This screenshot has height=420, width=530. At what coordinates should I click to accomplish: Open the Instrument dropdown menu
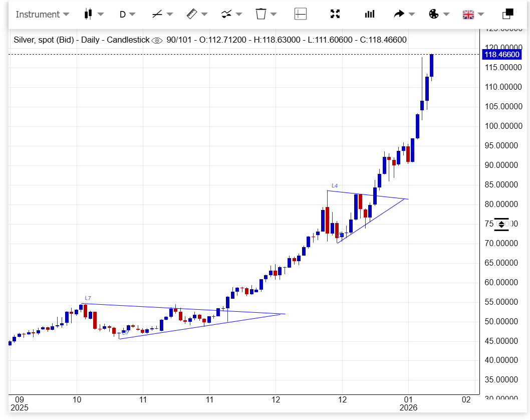click(42, 15)
